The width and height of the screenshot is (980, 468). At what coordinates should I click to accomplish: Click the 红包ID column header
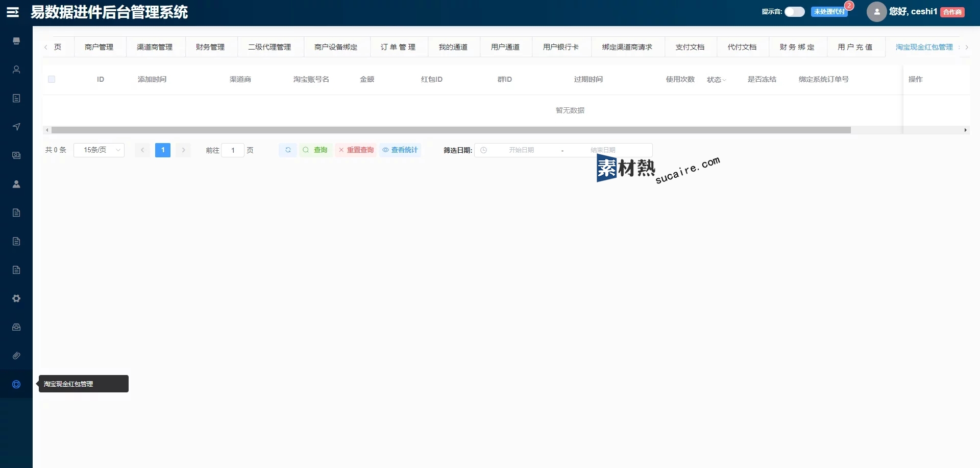pos(432,79)
